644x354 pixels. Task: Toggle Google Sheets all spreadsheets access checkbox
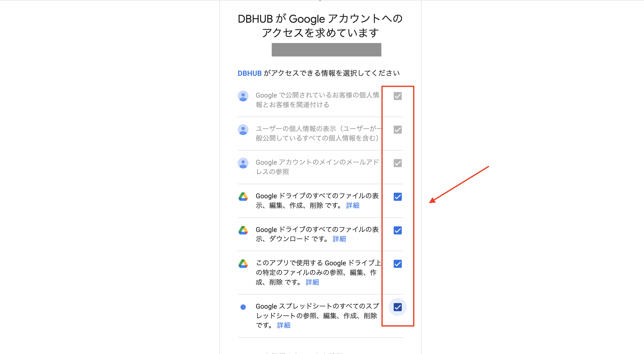pyautogui.click(x=398, y=307)
